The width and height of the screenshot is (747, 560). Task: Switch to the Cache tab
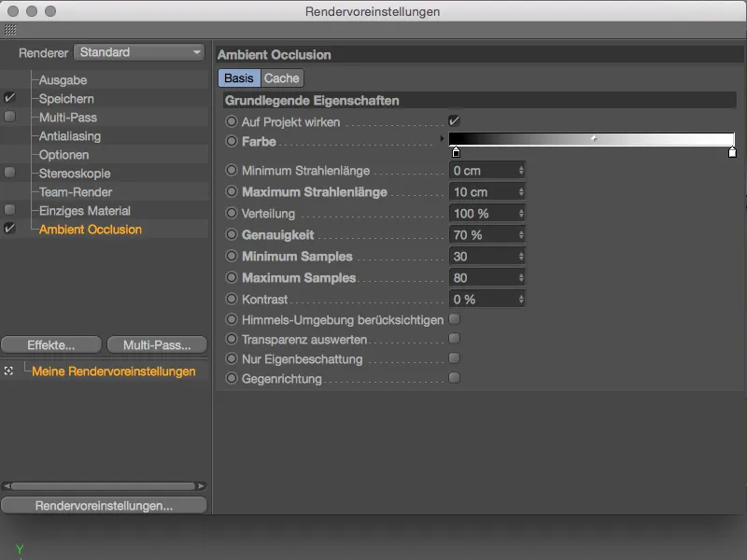[282, 78]
